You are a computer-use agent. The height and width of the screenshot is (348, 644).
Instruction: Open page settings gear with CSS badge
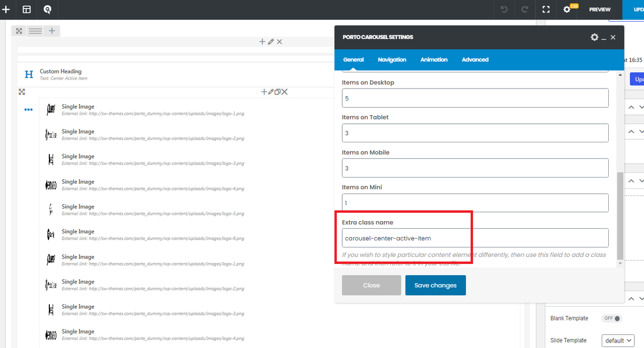(x=568, y=10)
